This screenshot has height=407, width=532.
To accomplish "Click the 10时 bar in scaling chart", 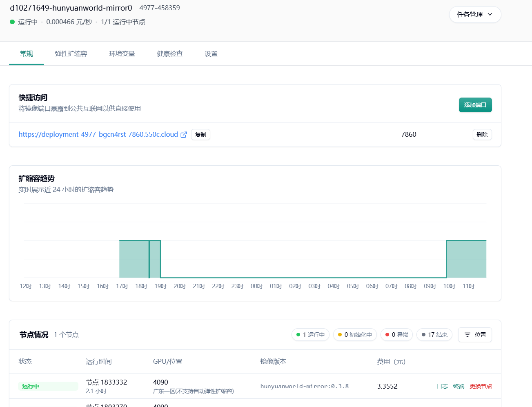I will pos(466,259).
